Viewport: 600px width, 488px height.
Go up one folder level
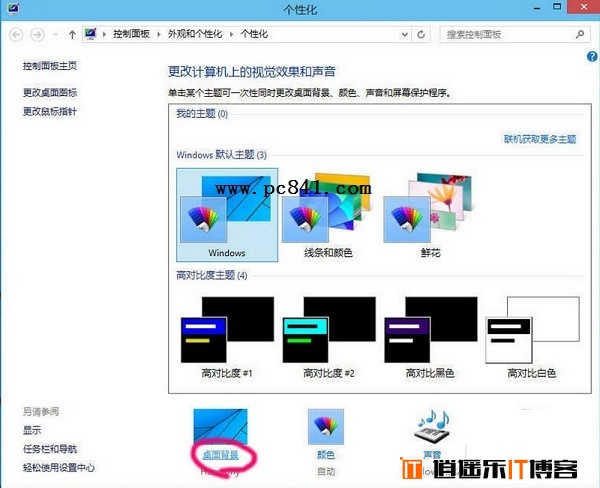click(72, 35)
